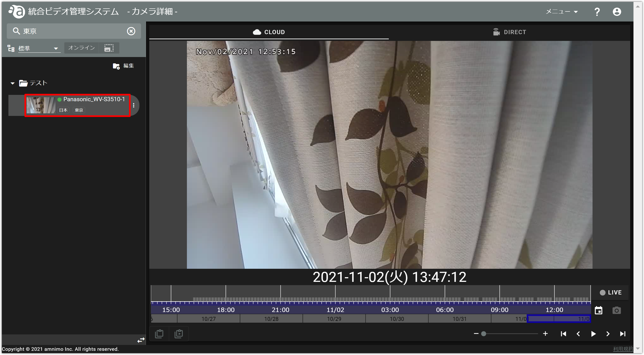Click the 日本 tag
The image size is (644, 355).
[63, 110]
